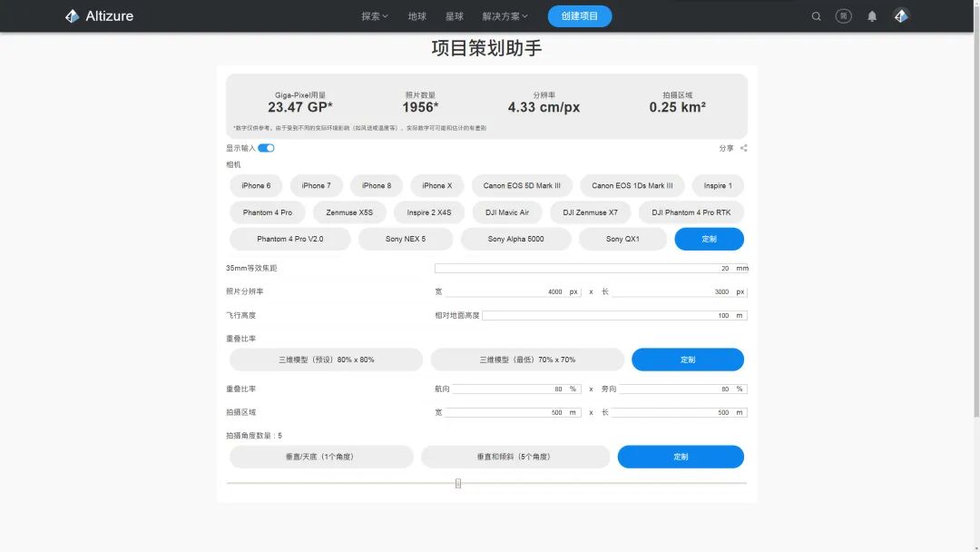Toggle the 显示输入 switch
This screenshot has width=980, height=552.
tap(266, 148)
